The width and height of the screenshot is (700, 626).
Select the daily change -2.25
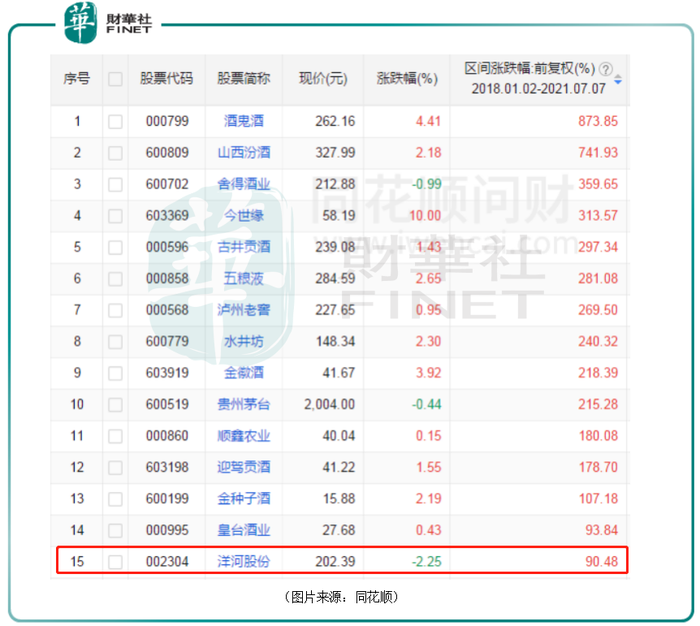(x=426, y=562)
